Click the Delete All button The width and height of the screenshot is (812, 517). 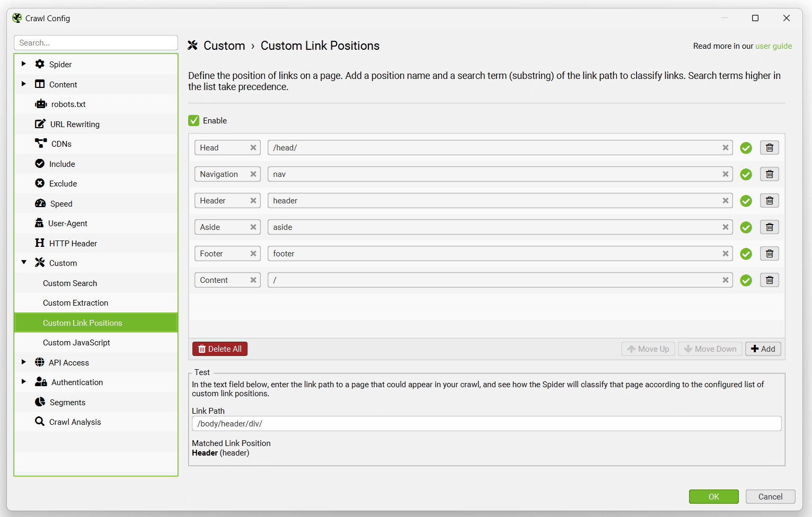click(x=219, y=349)
